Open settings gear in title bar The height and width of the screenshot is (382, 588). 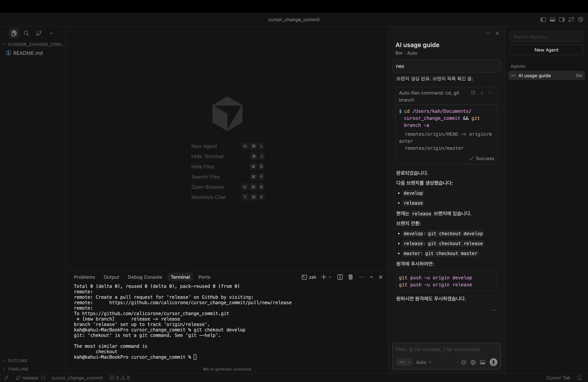581,19
